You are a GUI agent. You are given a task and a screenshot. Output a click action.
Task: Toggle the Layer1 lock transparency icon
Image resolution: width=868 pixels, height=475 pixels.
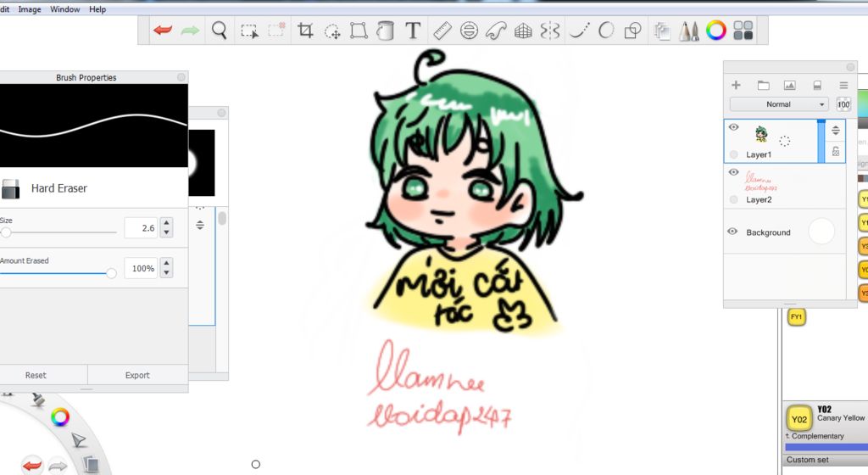[x=835, y=151]
